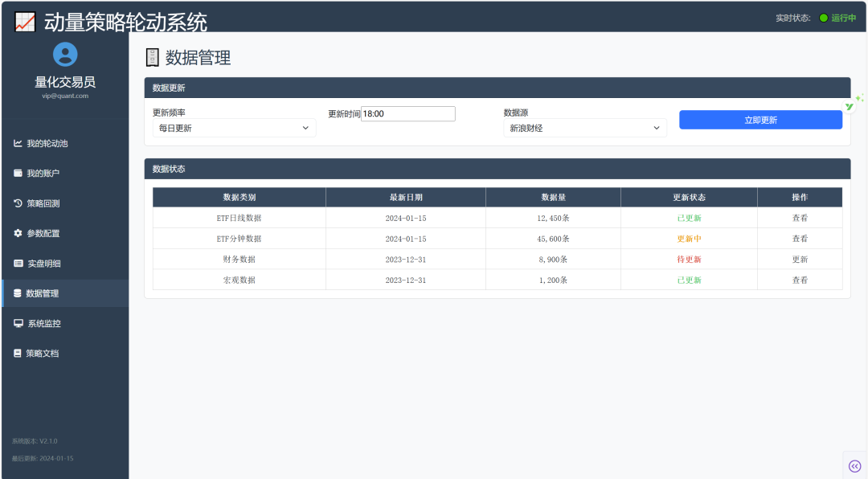The width and height of the screenshot is (868, 479).
Task: Click the 量化交易员 avatar icon
Action: click(65, 55)
